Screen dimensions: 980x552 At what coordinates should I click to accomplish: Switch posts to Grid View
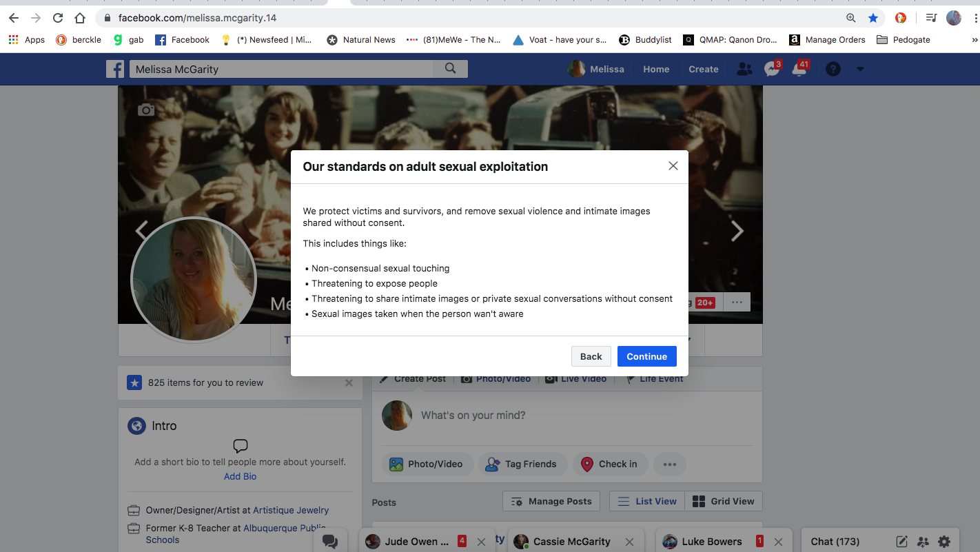click(723, 501)
